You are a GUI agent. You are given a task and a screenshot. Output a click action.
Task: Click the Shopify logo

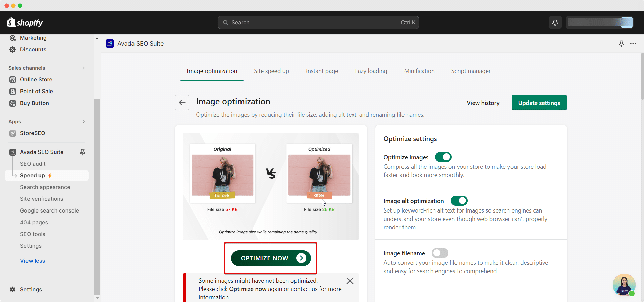click(x=25, y=22)
